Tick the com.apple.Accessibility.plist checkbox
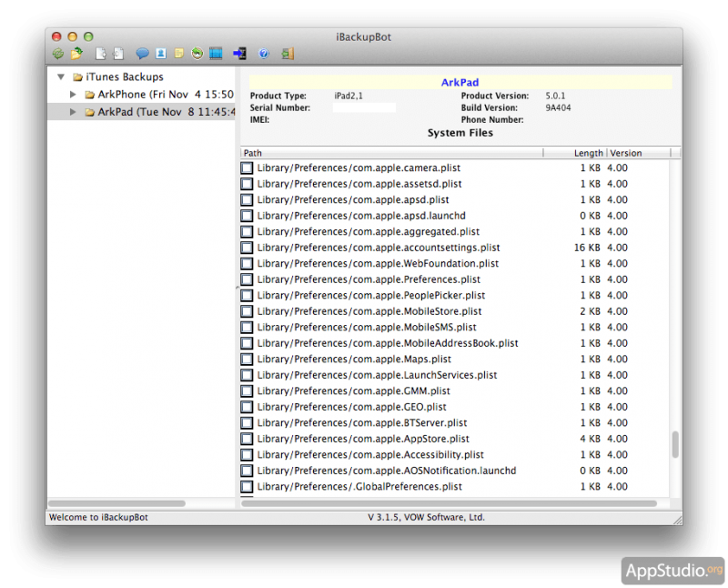728x588 pixels. click(x=247, y=455)
